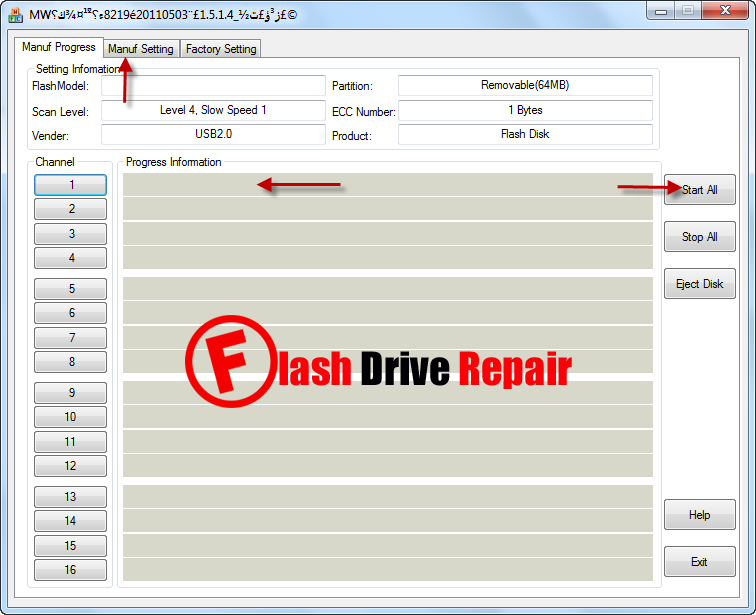This screenshot has height=615, width=756.
Task: Select channel 6 button
Action: click(x=70, y=313)
